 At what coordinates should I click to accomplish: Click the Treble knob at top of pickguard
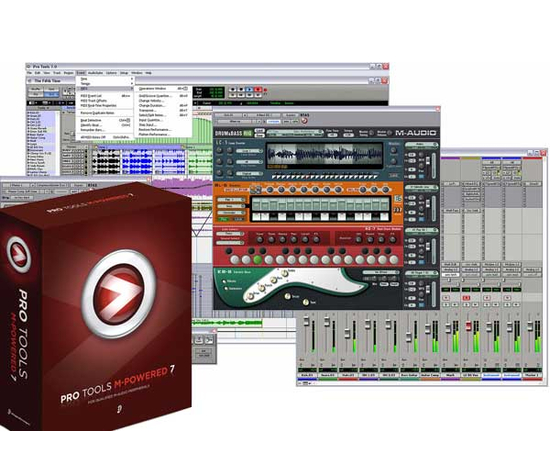coord(285,273)
